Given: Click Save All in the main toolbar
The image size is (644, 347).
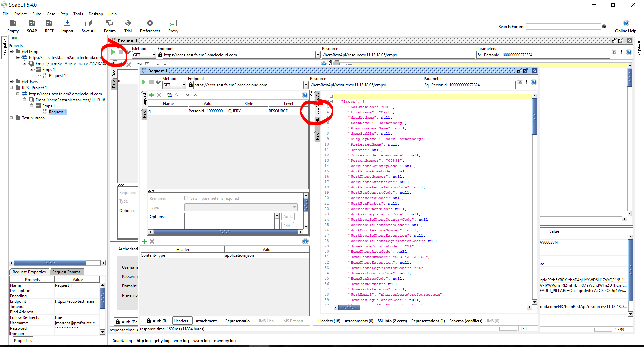Looking at the screenshot, I should click(x=88, y=26).
